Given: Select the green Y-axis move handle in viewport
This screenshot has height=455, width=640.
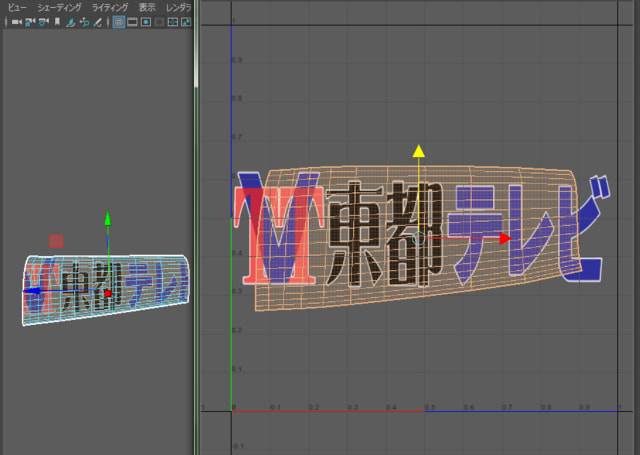Looking at the screenshot, I should click(x=108, y=218).
